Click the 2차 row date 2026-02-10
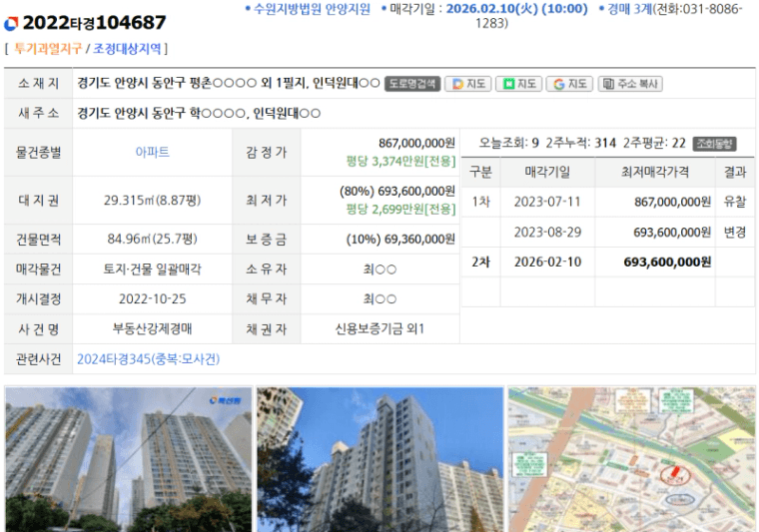Screen dimensions: 759x532 (x=547, y=263)
